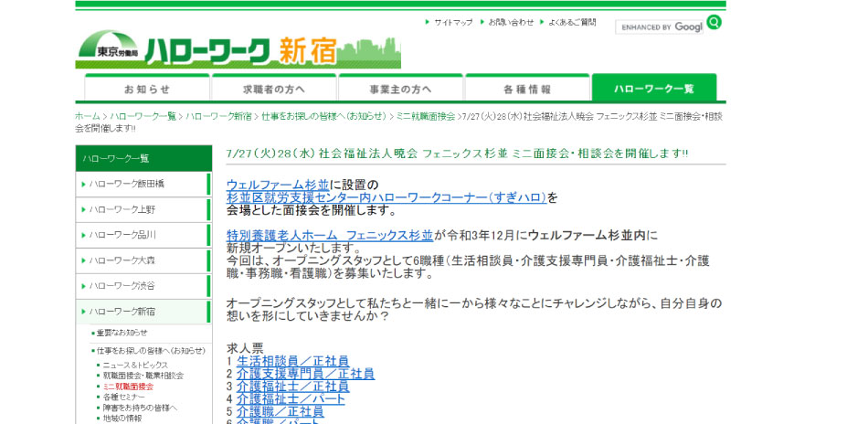Open ハローワーク上野 in the sidebar
This screenshot has height=424, width=868.
click(144, 209)
